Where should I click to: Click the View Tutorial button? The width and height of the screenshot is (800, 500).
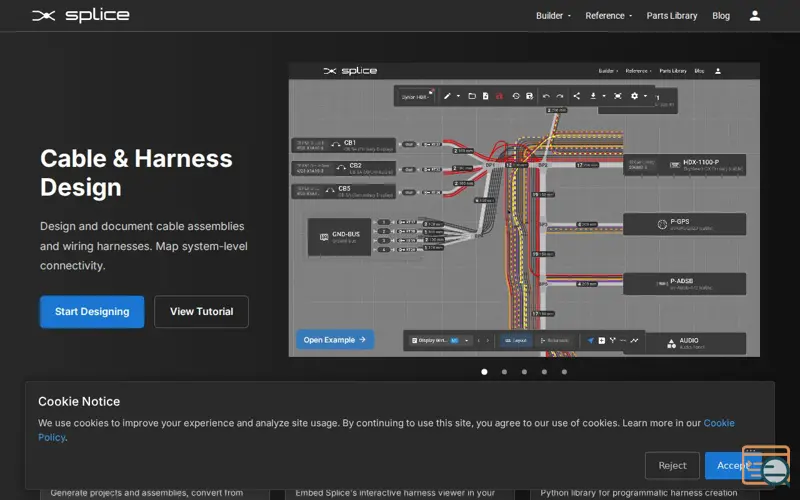point(202,312)
